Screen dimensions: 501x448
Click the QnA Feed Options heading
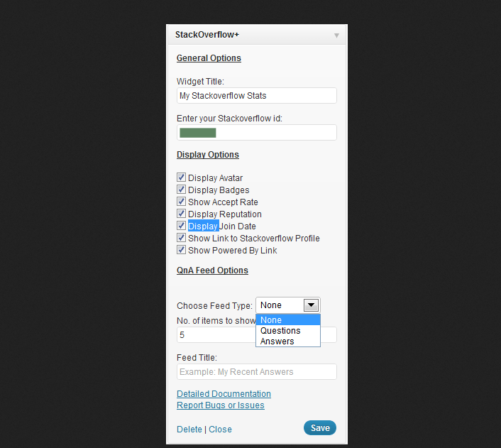click(212, 271)
